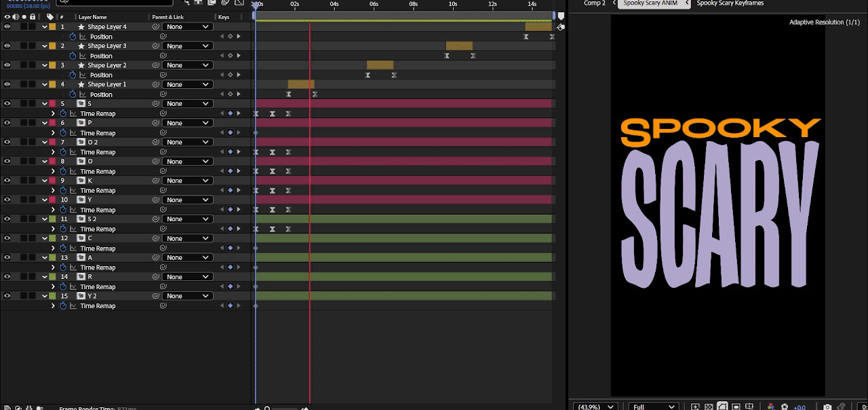Screen dimensions: 868x410
Task: Toggle Time Remap stopwatch for layer K
Action: coord(63,191)
